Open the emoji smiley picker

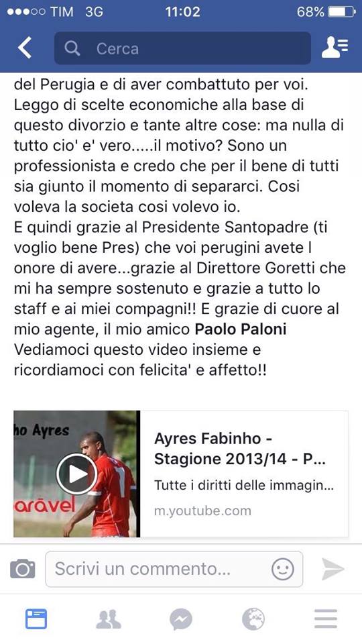pyautogui.click(x=283, y=570)
